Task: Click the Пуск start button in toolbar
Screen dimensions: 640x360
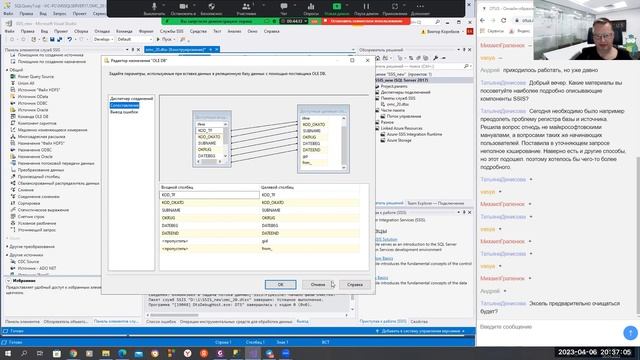Action: [x=164, y=39]
